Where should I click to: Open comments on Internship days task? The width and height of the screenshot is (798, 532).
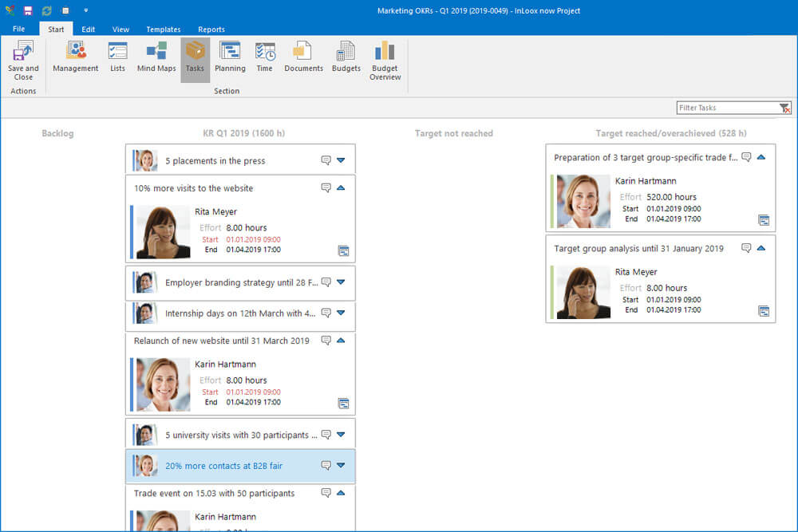[x=326, y=313]
